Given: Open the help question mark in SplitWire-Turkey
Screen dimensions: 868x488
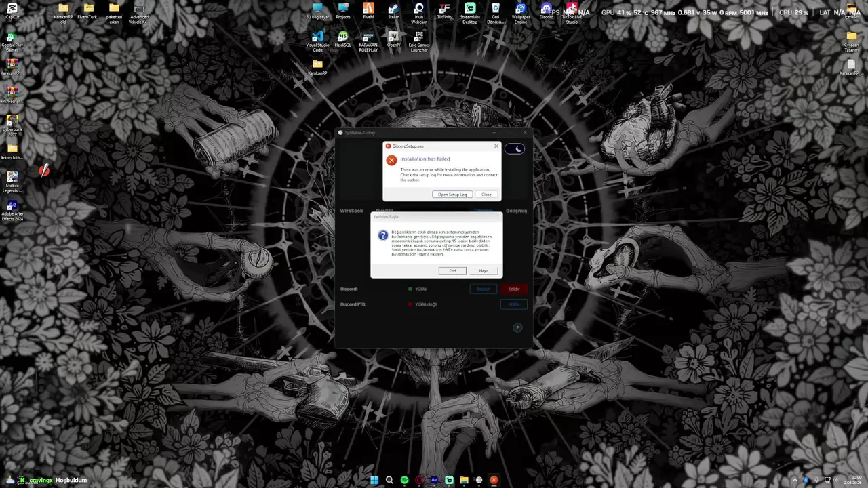Looking at the screenshot, I should pyautogui.click(x=517, y=327).
